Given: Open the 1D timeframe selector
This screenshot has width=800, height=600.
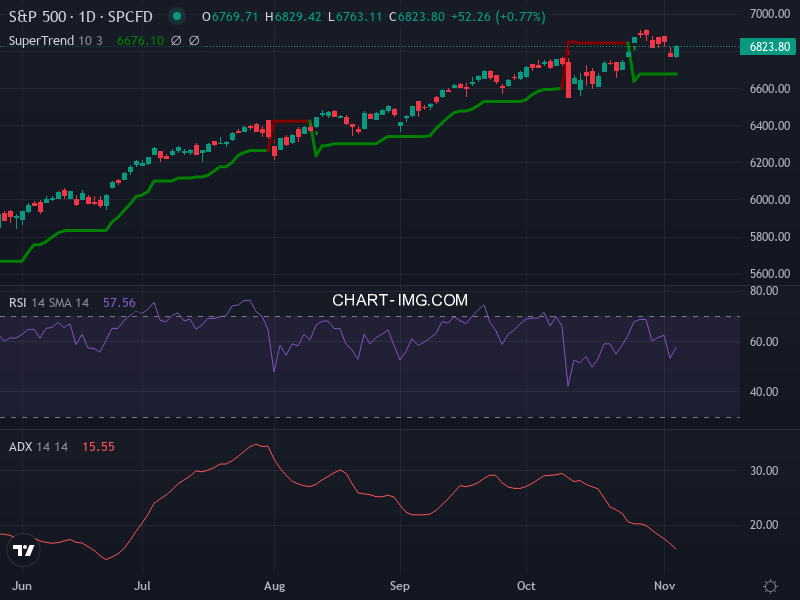Looking at the screenshot, I should pyautogui.click(x=89, y=16).
